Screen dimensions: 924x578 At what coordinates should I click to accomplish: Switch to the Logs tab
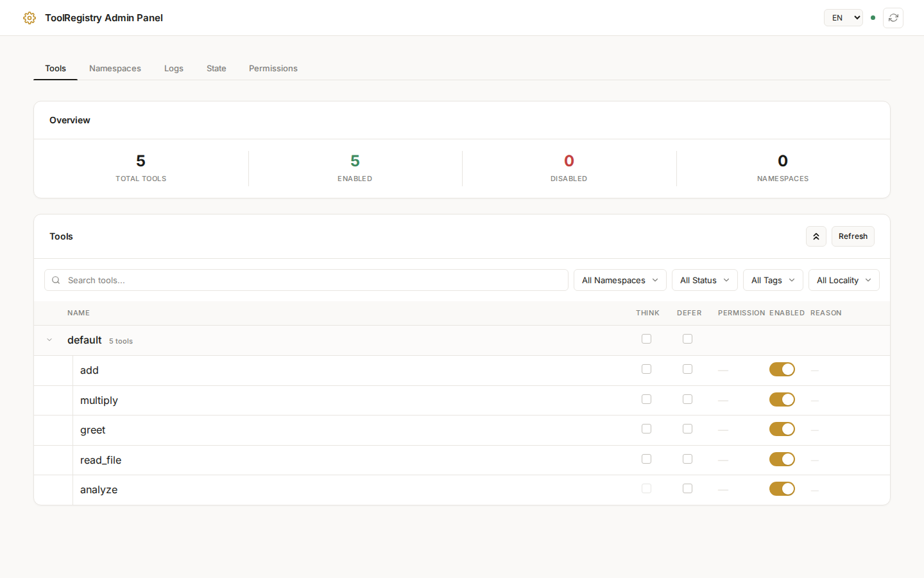(x=174, y=68)
